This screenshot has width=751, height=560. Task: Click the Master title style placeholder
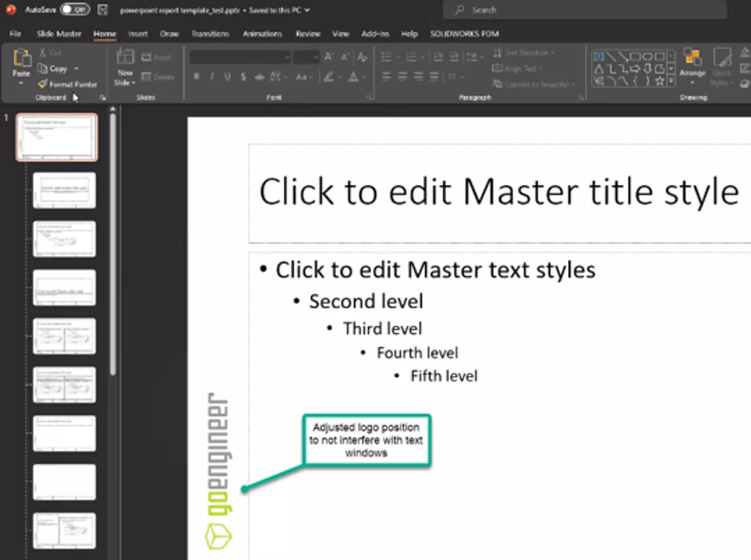click(x=500, y=193)
